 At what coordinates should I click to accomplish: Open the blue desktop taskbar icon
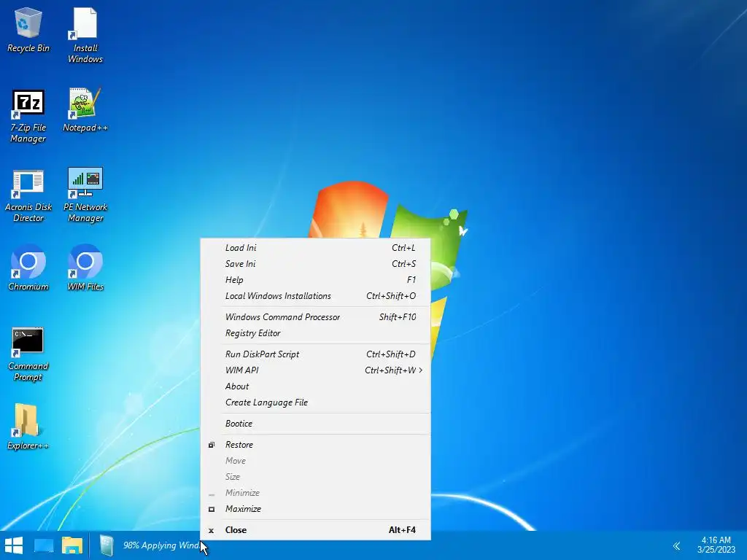point(44,545)
